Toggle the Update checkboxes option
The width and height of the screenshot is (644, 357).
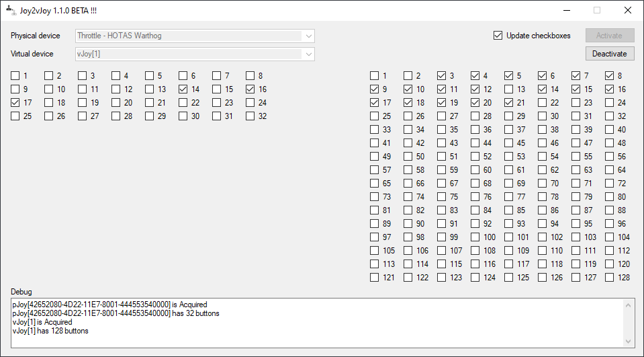[498, 36]
